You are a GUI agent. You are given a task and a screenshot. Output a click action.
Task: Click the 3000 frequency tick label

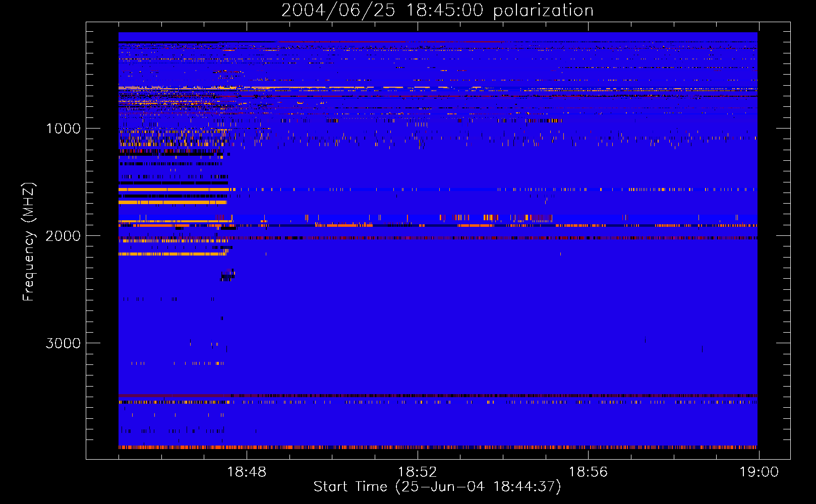point(63,343)
